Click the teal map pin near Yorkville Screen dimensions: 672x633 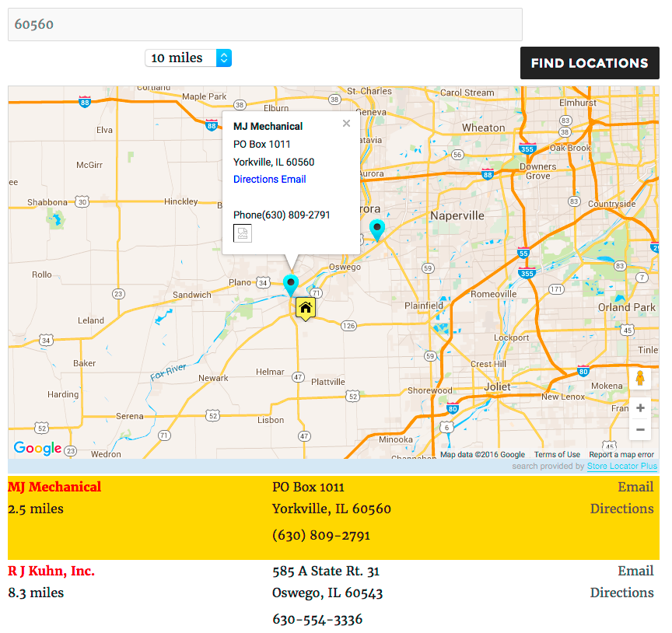[x=291, y=285]
